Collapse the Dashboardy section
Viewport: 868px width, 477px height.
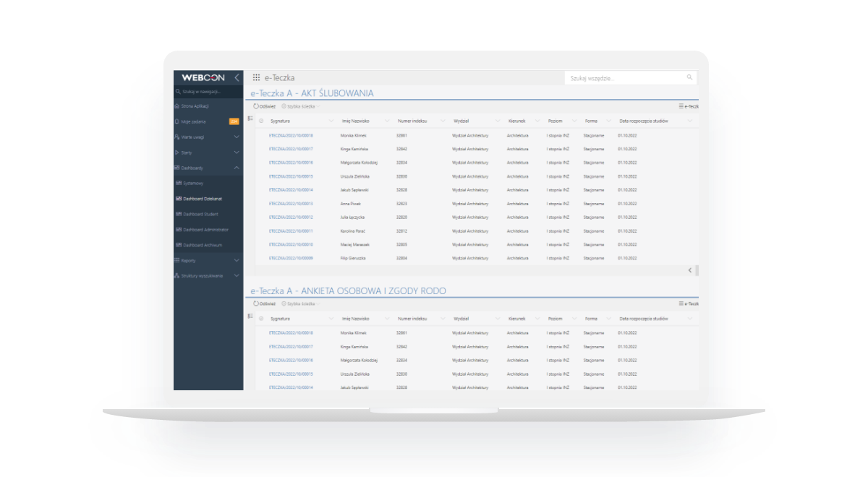[x=237, y=168]
